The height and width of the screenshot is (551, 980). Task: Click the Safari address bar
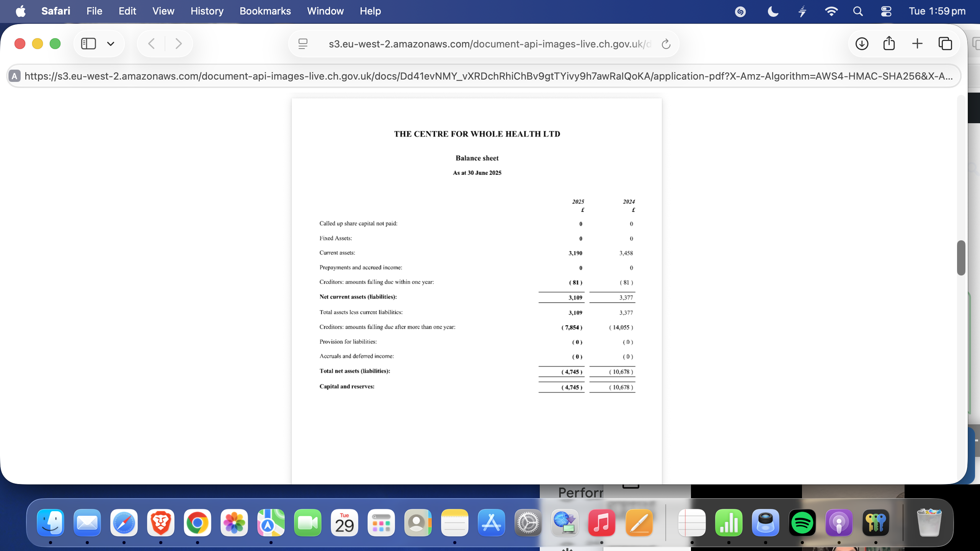point(484,44)
